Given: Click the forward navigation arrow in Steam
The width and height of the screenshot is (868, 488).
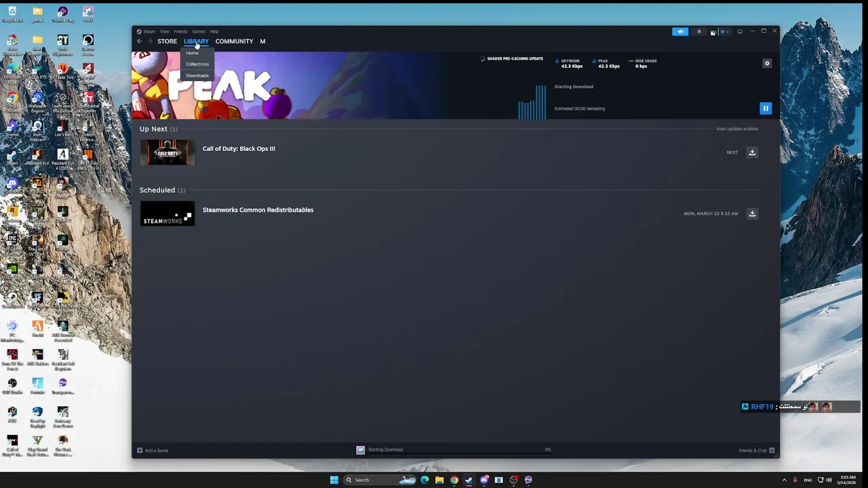Looking at the screenshot, I should tap(150, 41).
